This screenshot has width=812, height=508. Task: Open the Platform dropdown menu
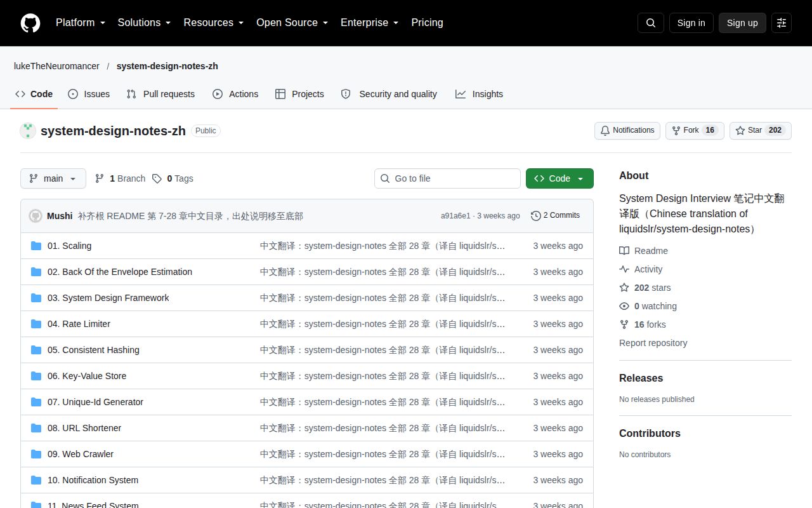pos(81,23)
